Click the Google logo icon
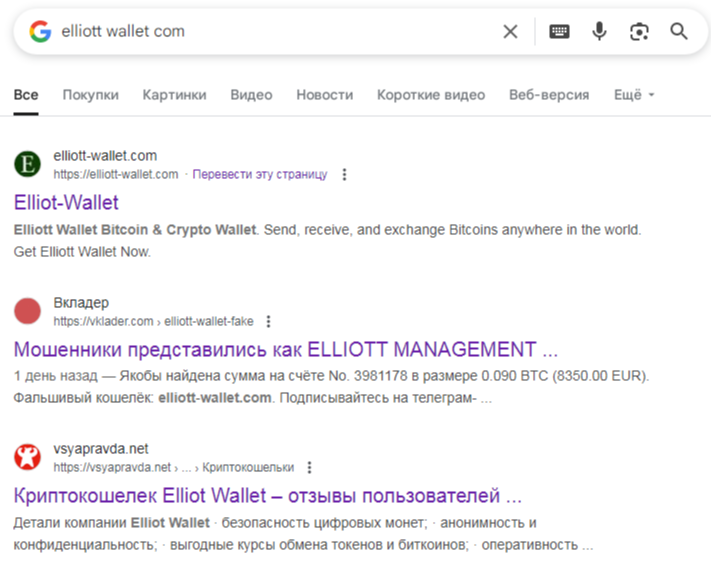Viewport: 711px width, 578px height. [40, 31]
